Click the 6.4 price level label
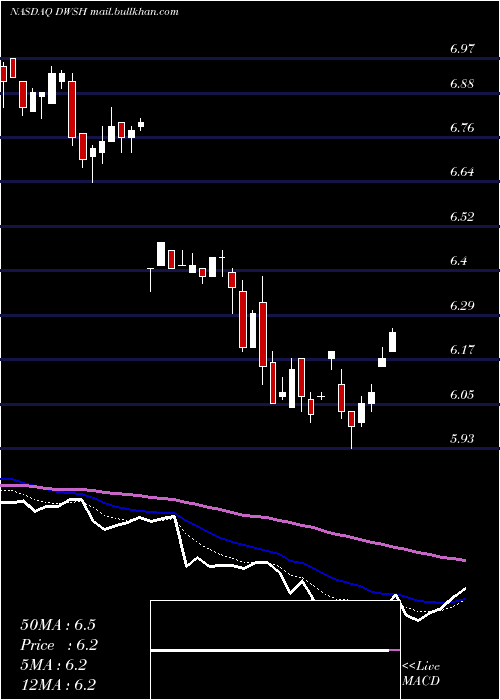This screenshot has height=700, width=500. (x=459, y=261)
